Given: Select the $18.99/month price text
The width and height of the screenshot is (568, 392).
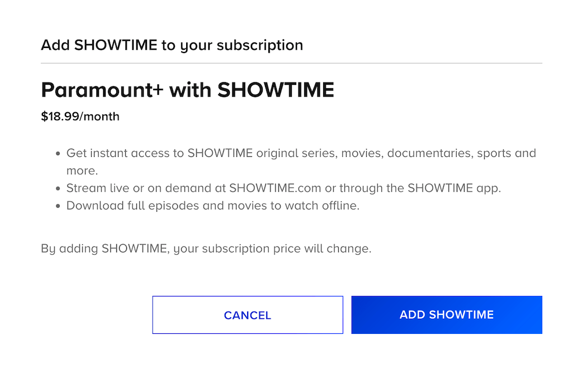Looking at the screenshot, I should (80, 117).
